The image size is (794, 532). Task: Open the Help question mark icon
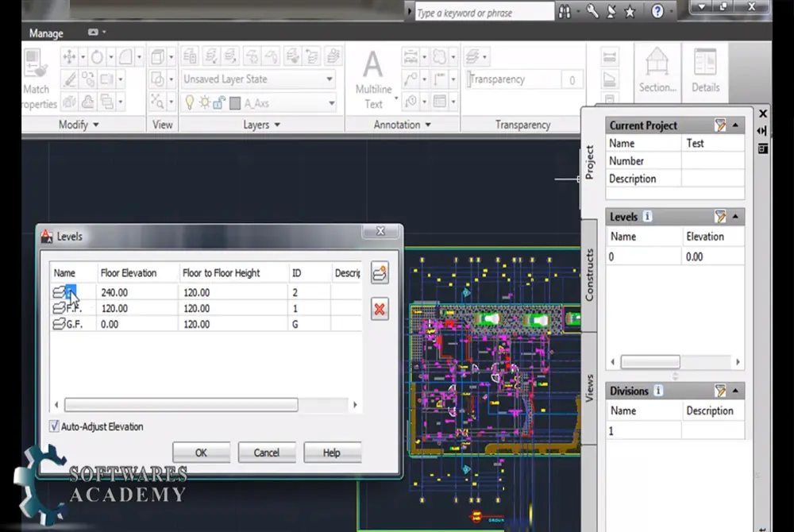pyautogui.click(x=657, y=11)
